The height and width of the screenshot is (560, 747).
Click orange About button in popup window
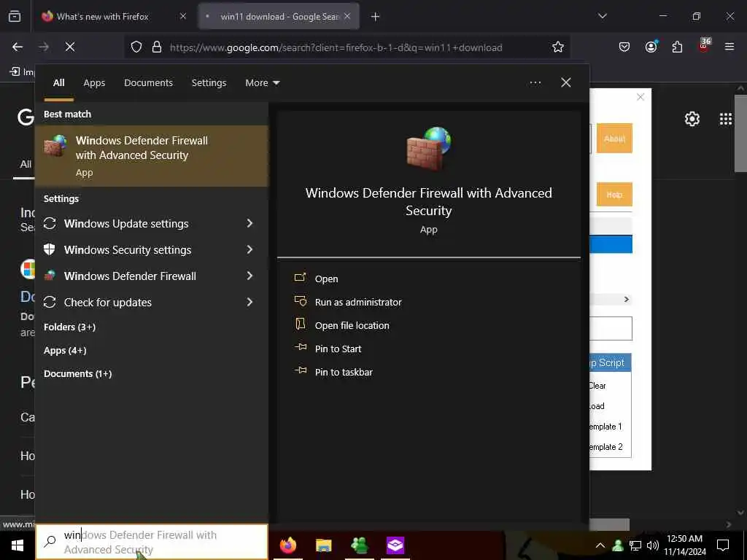coord(614,139)
